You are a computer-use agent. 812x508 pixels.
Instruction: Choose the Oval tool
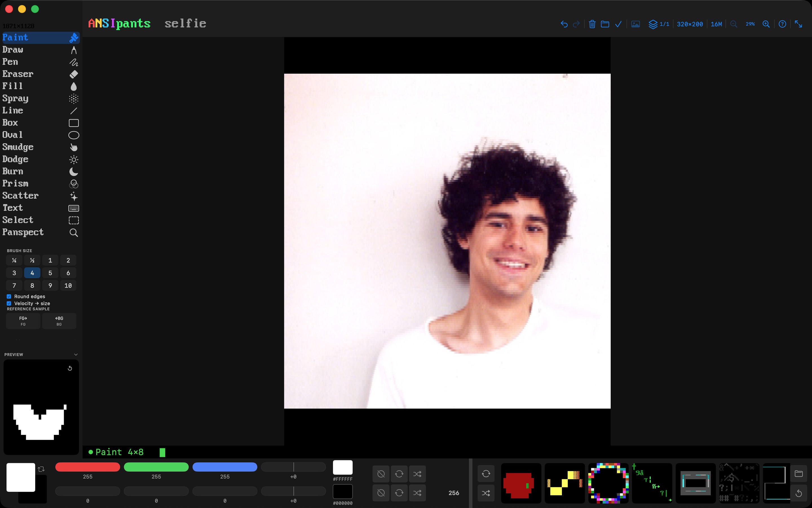pos(40,135)
